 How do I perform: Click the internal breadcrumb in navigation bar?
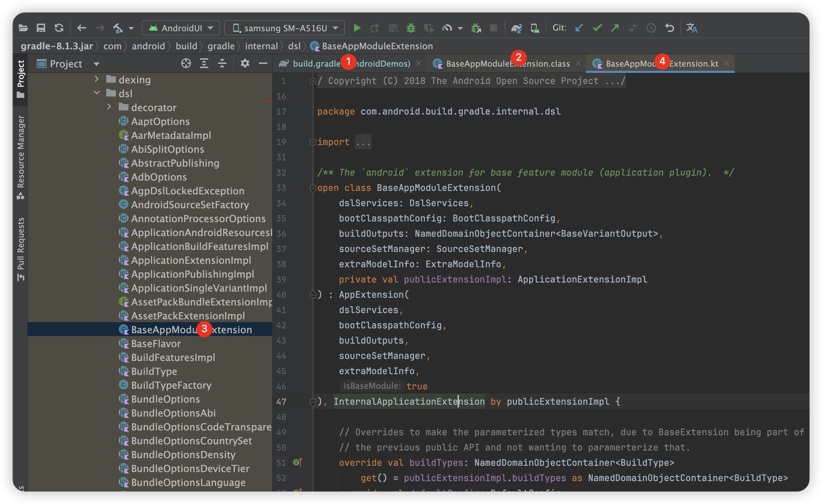(261, 46)
